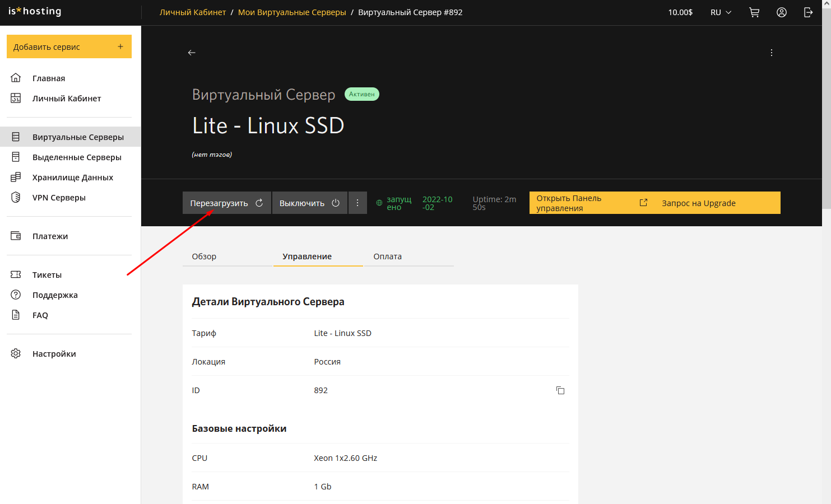
Task: Click the is*hosting logo
Action: pos(34,11)
